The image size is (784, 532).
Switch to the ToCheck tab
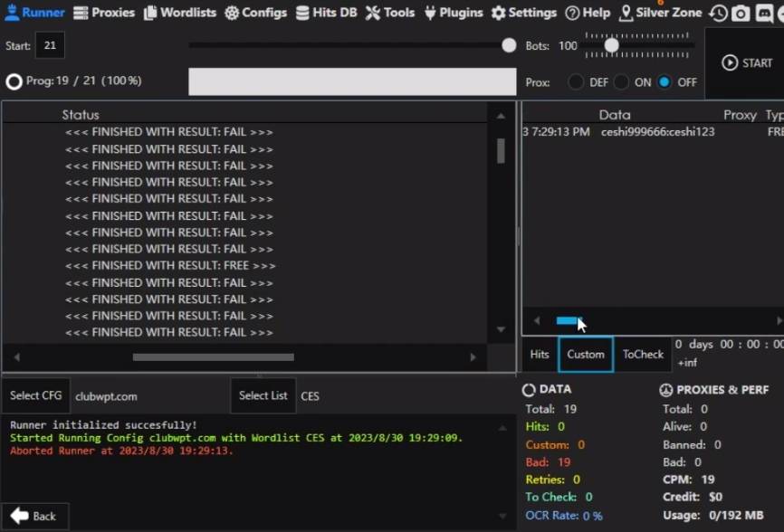pyautogui.click(x=643, y=355)
